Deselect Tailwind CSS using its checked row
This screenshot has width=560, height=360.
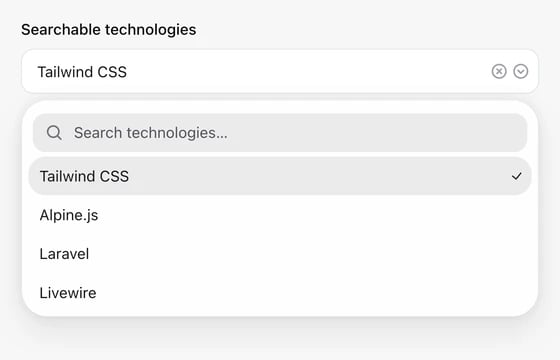coord(280,176)
